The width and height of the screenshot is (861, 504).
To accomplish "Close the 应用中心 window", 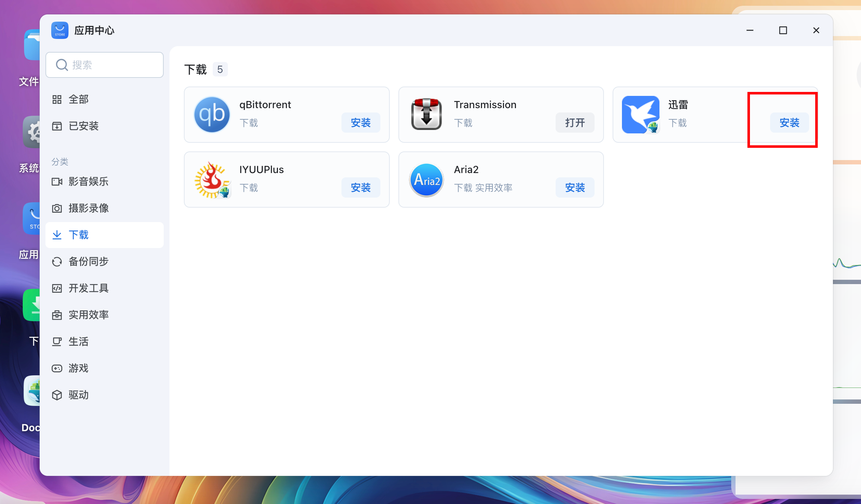I will coord(816,30).
